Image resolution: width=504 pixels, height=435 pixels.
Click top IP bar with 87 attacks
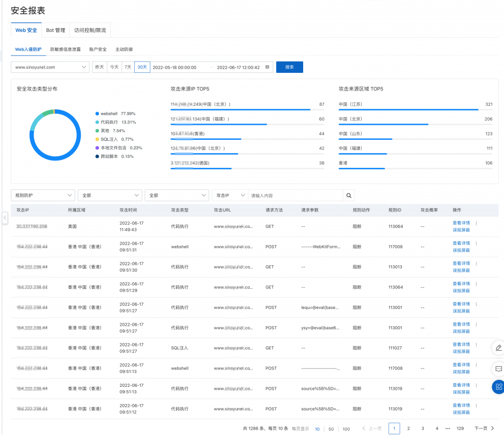[x=247, y=110]
